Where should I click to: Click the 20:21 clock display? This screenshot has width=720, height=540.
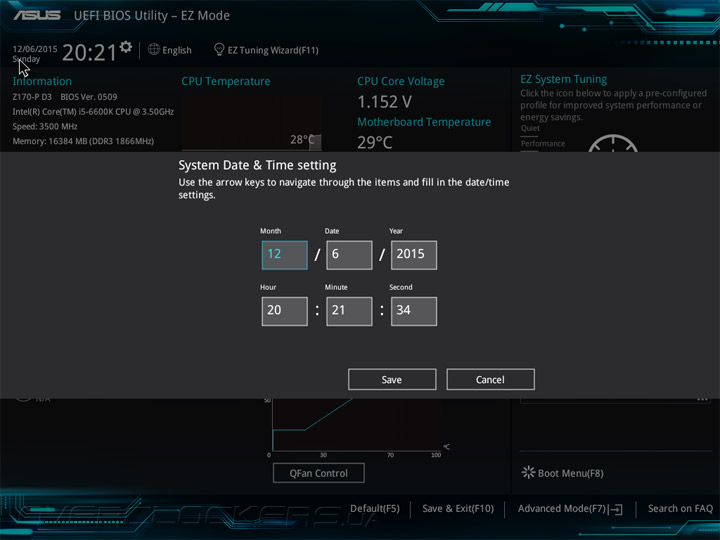[90, 52]
